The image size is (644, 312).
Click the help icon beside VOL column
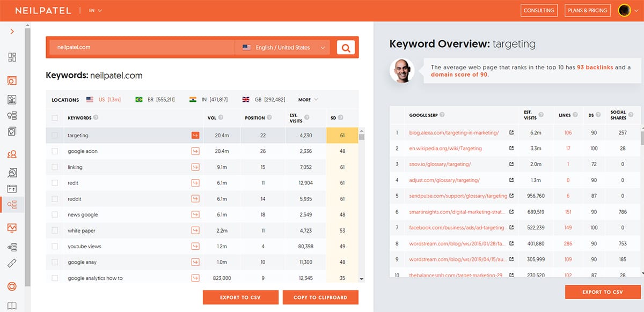point(221,118)
